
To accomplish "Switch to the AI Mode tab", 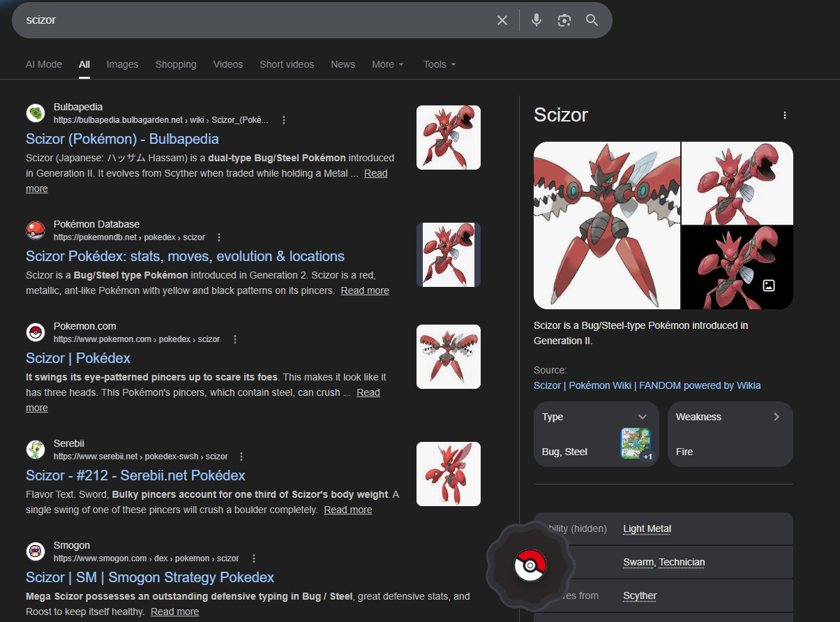I will point(44,64).
